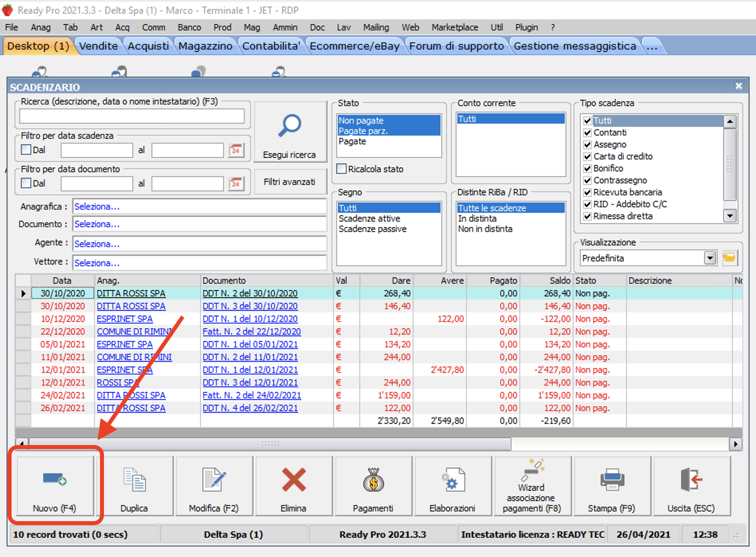Sort grid by Data column header

point(63,280)
